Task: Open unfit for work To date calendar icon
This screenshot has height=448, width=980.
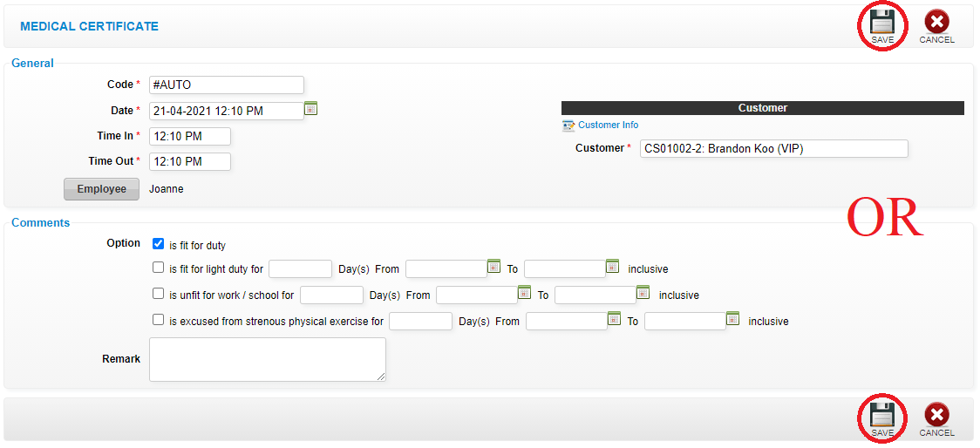Action: pos(643,292)
